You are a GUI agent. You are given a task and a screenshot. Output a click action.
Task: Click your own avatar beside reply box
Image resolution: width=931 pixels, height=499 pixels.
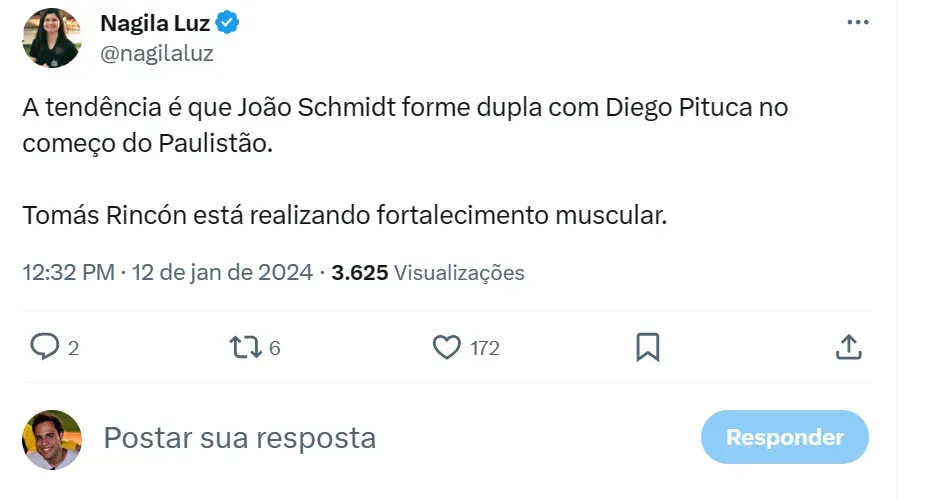52,439
